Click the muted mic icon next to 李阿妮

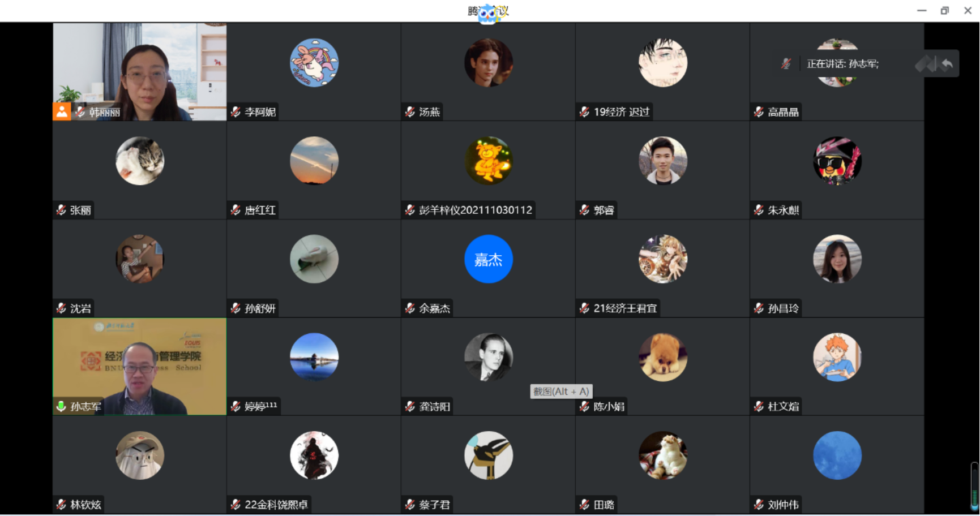pyautogui.click(x=236, y=112)
